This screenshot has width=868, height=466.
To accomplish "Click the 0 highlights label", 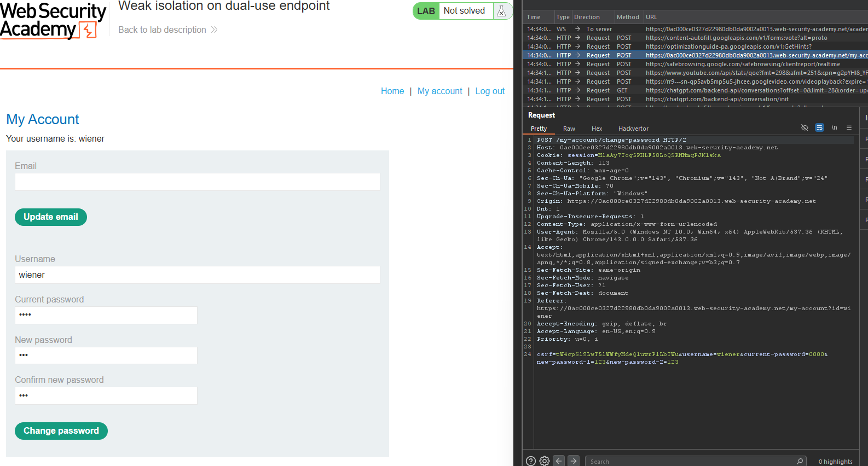I will point(835,462).
